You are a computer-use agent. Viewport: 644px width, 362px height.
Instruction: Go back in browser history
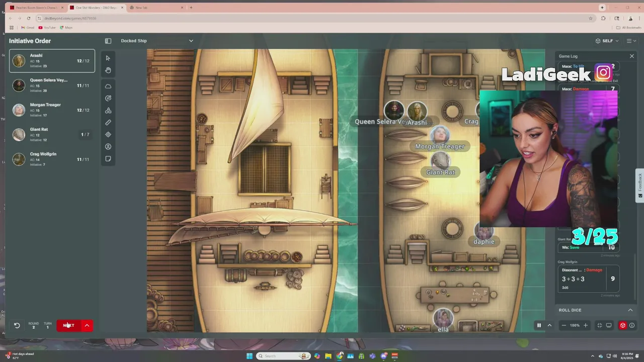coord(11,18)
